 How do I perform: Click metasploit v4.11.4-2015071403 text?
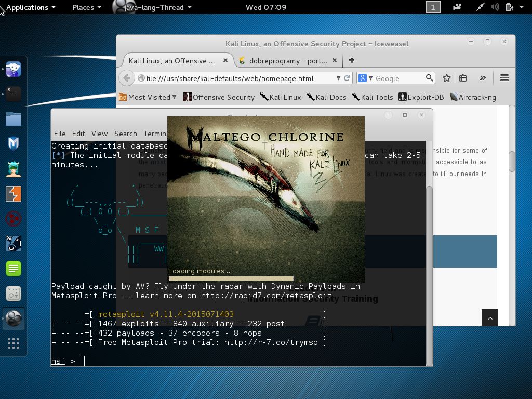[166, 314]
